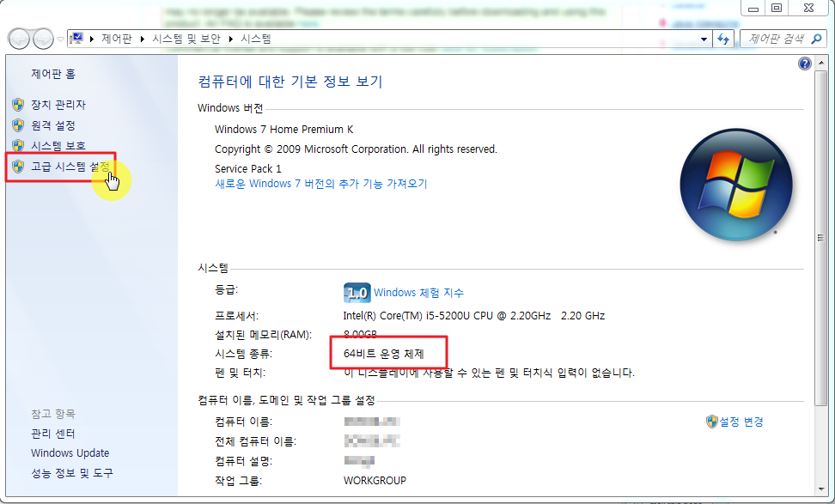
Task: Click shield icon next to 시스템 보호
Action: (18, 146)
